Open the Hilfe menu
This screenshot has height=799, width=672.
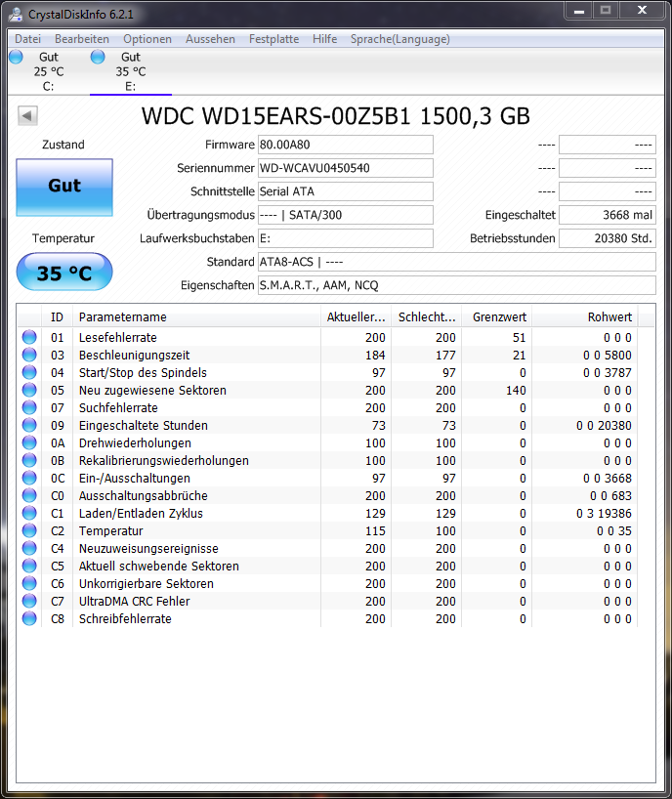(324, 39)
